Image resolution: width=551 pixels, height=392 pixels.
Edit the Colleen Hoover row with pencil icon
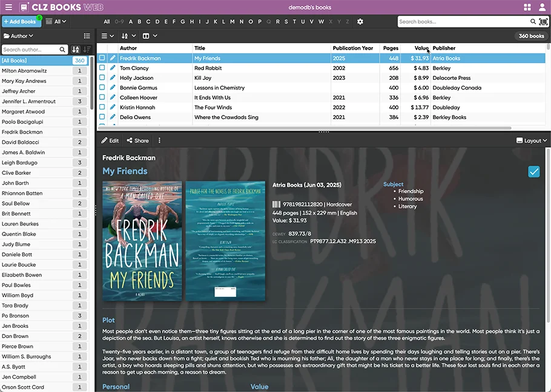click(x=113, y=97)
